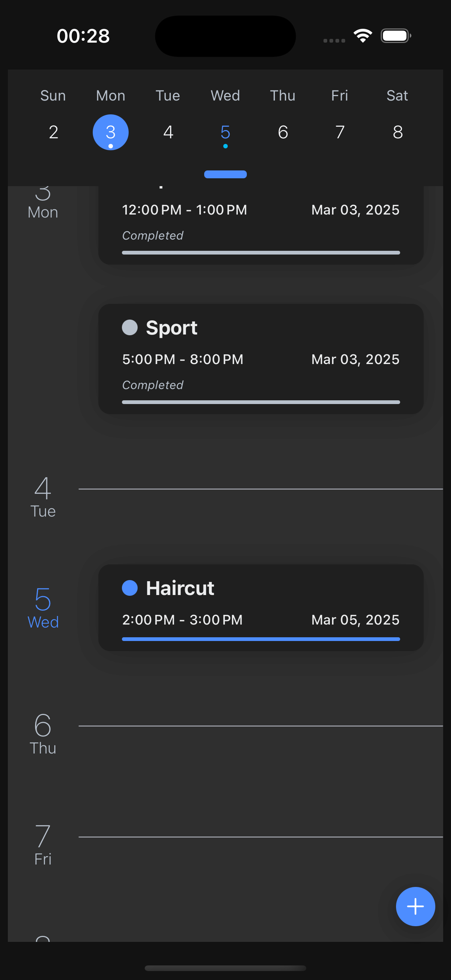Screen dimensions: 451x980
Task: Tap the Wi-Fi status icon
Action: pyautogui.click(x=362, y=35)
